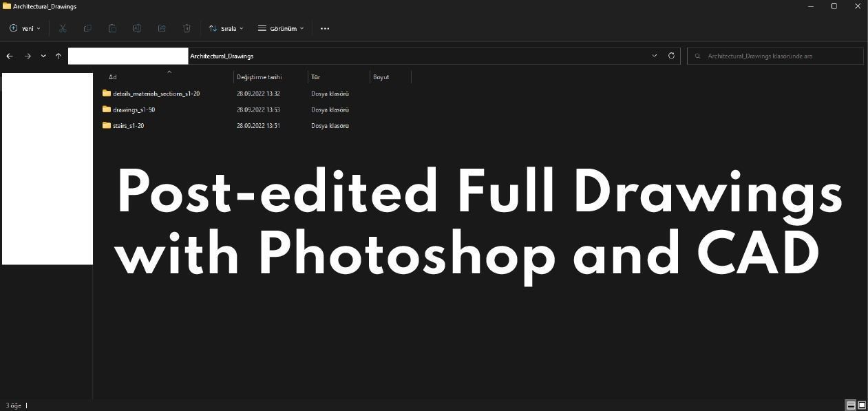Click the Paste clipboard icon
The width and height of the screenshot is (868, 411).
pyautogui.click(x=112, y=28)
